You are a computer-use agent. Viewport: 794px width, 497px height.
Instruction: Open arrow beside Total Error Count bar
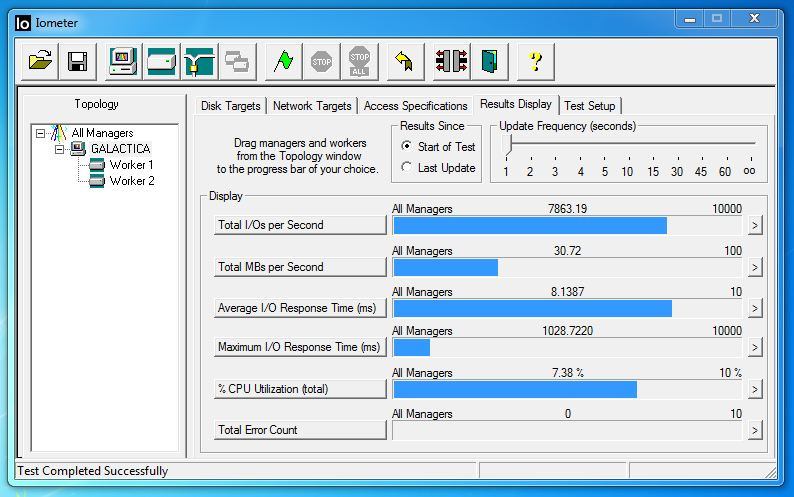[x=755, y=430]
